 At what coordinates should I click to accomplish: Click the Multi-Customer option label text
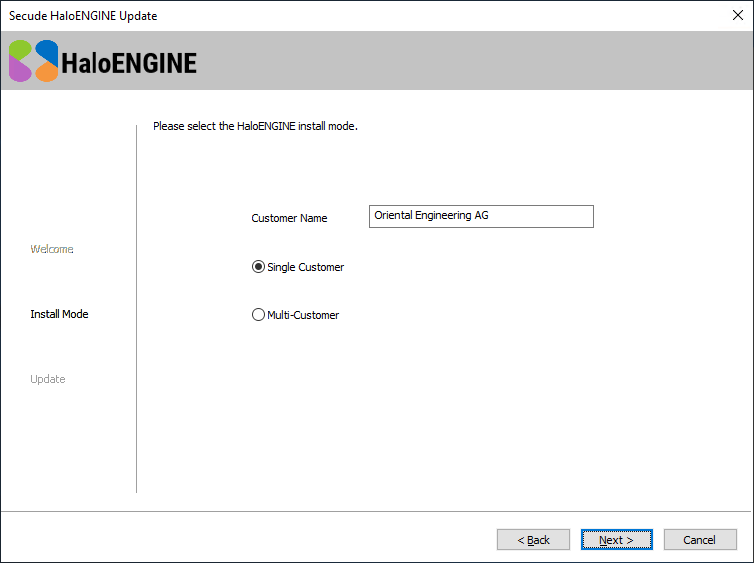tap(303, 315)
